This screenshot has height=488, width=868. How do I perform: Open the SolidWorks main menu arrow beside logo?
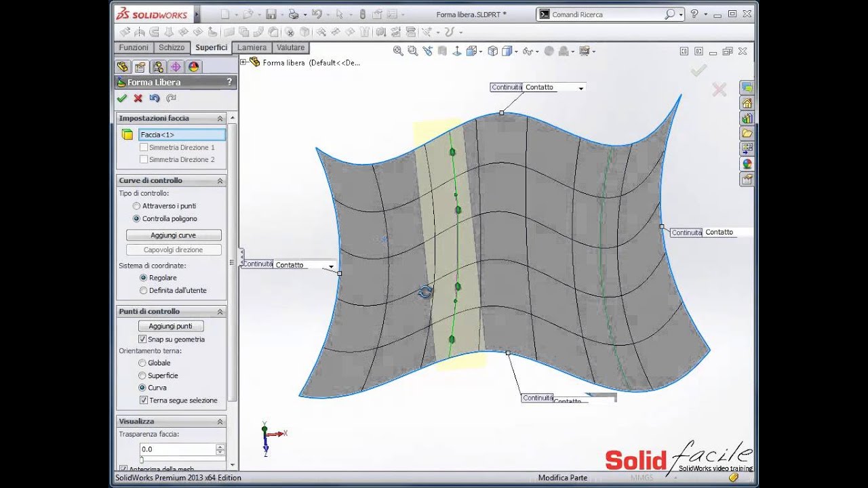pyautogui.click(x=197, y=14)
